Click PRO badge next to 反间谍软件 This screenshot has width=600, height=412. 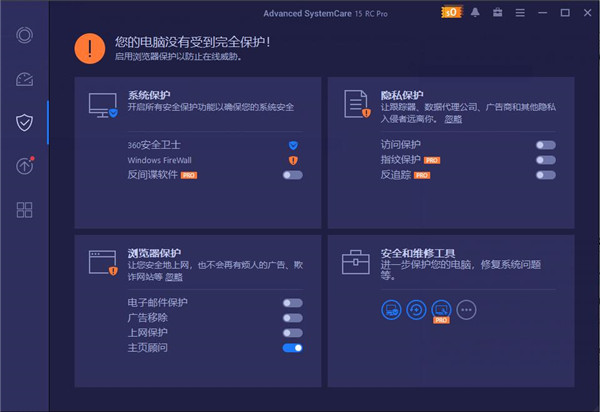[x=189, y=175]
